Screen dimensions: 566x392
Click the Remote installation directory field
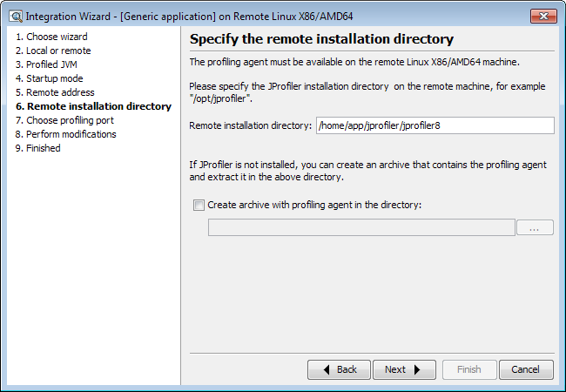(435, 125)
